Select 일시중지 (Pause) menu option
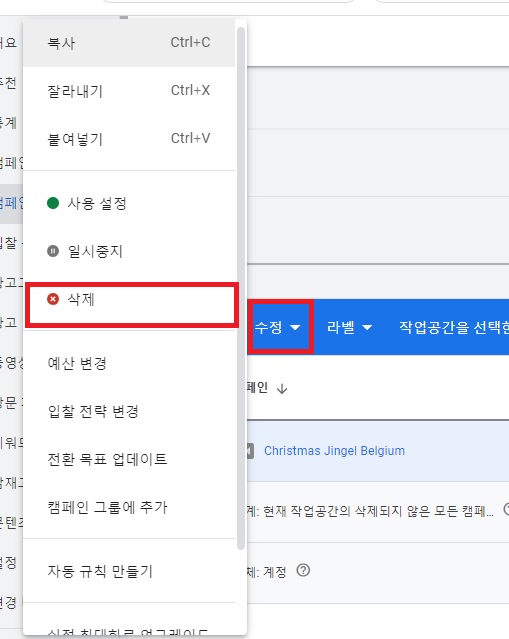The image size is (509, 639). tap(129, 251)
